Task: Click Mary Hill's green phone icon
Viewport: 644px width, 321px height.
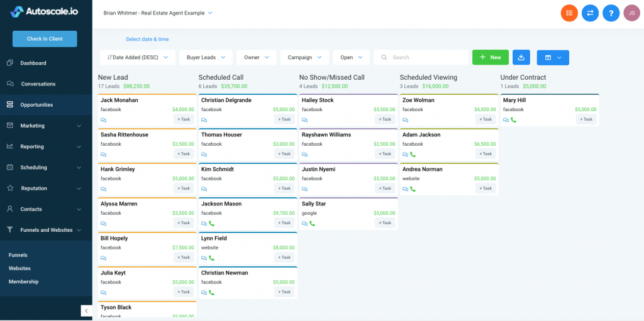Action: coord(514,119)
